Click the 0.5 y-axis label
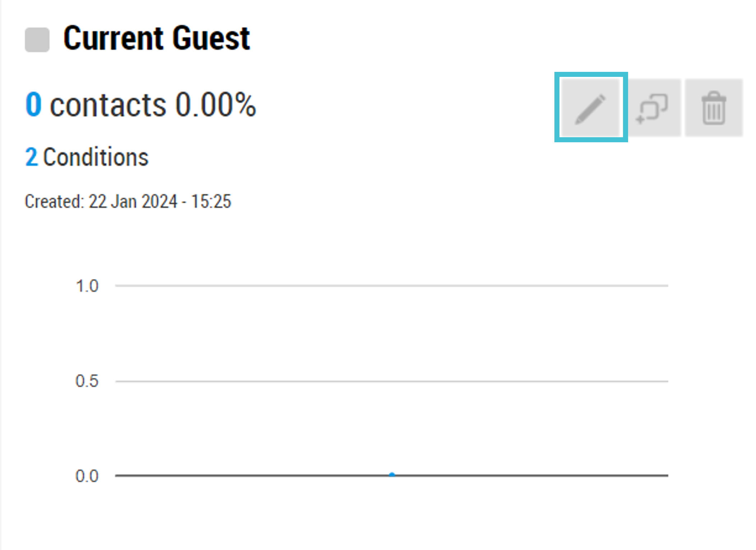Image resolution: width=756 pixels, height=550 pixels. click(87, 381)
